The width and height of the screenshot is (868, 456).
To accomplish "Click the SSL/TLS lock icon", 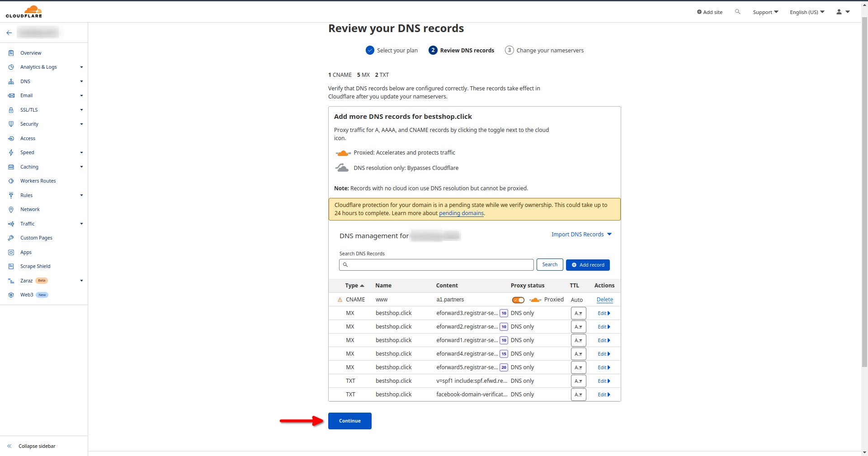I will coord(11,110).
